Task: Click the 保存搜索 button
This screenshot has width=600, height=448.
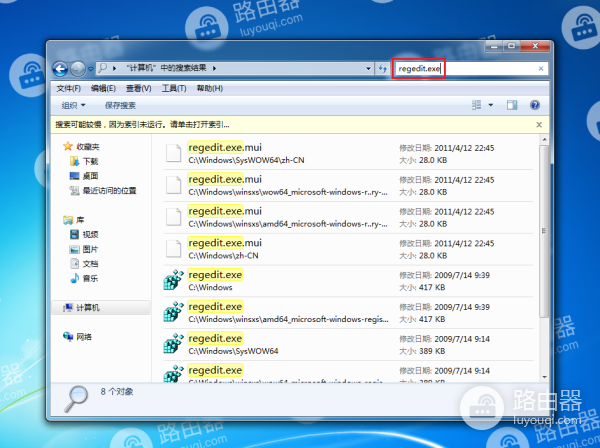Action: pos(121,105)
